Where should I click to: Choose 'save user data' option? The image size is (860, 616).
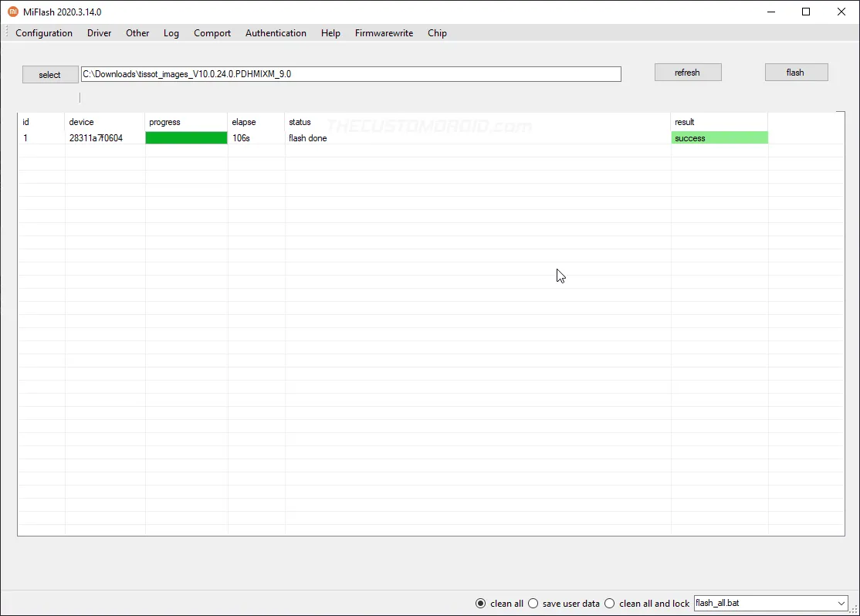click(533, 603)
